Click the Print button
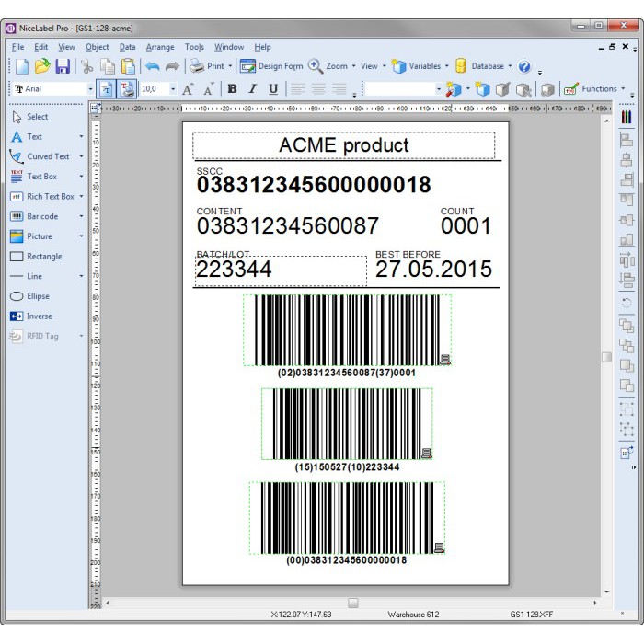 (x=208, y=66)
